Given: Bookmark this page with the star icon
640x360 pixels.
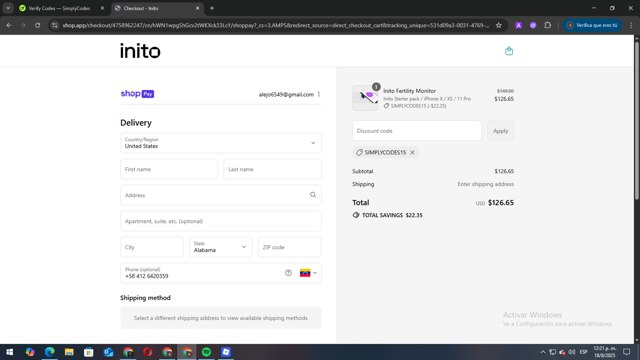Looking at the screenshot, I should coord(498,25).
